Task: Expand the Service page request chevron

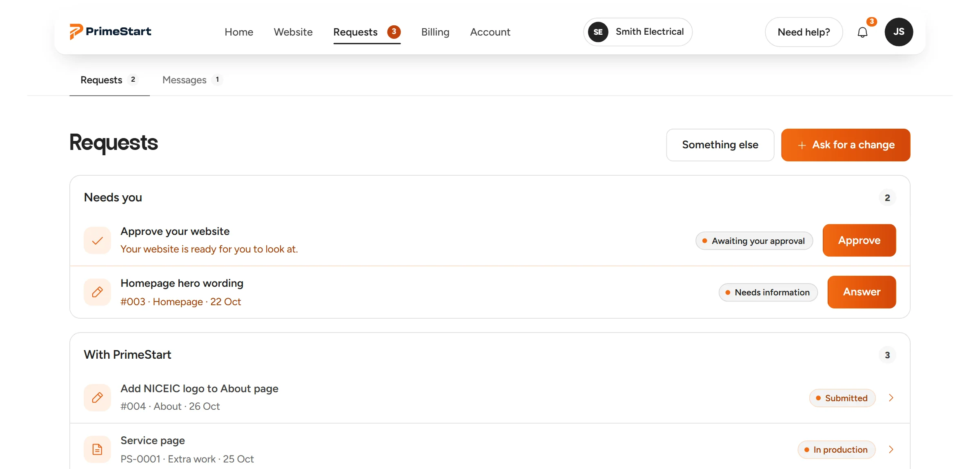Action: (x=891, y=449)
